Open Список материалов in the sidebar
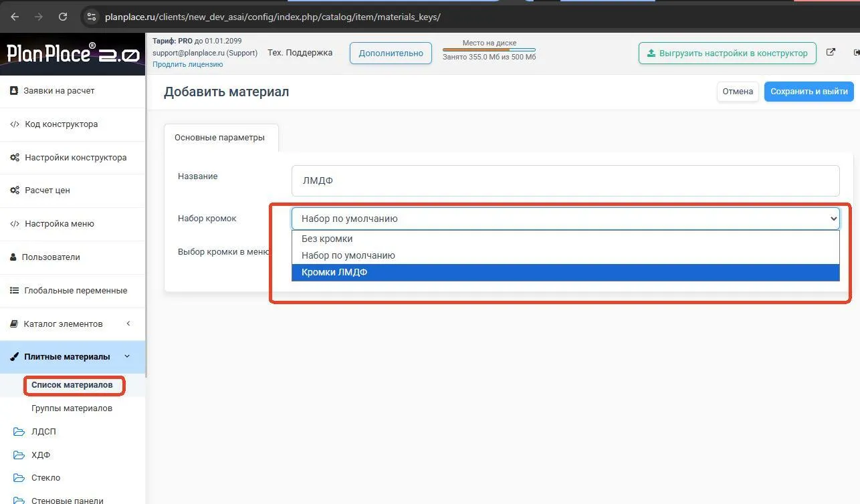Screen dimensions: 860x504 72,385
